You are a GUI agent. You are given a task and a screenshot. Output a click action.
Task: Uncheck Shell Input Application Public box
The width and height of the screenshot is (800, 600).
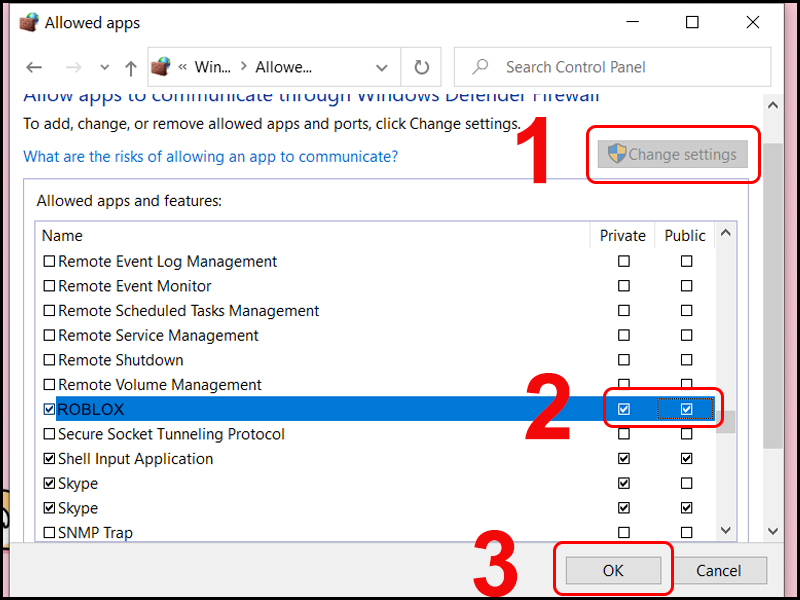tap(686, 459)
